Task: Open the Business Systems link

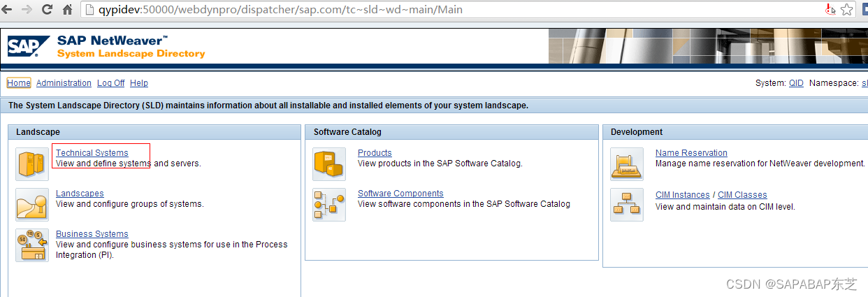Action: tap(92, 234)
